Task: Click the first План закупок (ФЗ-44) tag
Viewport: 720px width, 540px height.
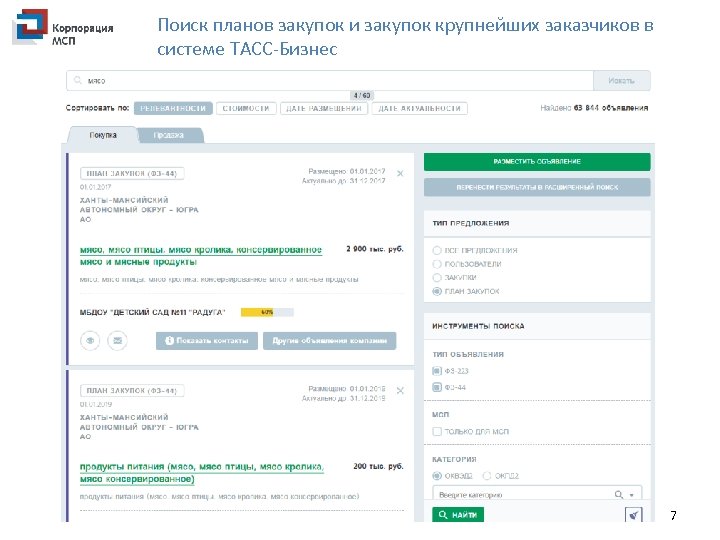Action: [x=132, y=174]
